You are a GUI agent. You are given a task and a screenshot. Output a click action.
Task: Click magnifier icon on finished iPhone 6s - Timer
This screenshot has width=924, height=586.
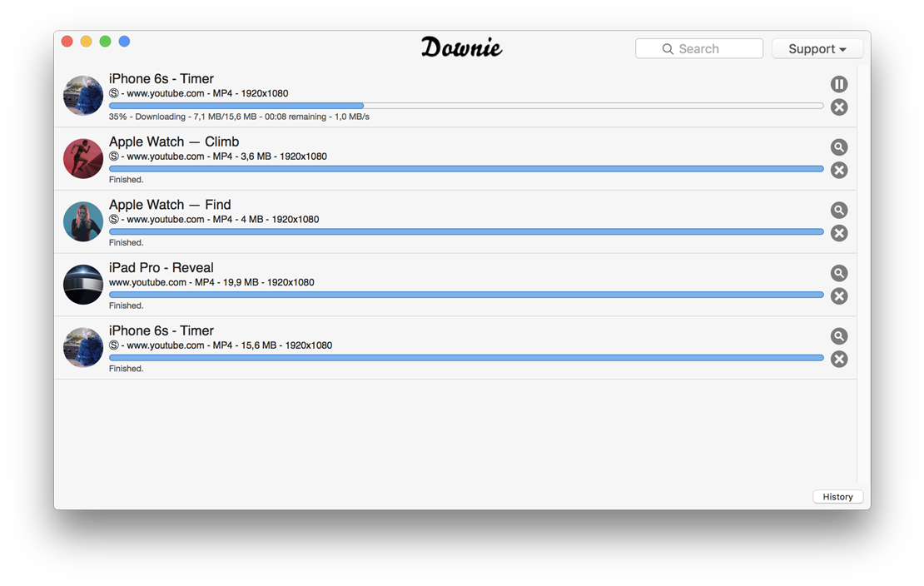pyautogui.click(x=839, y=335)
